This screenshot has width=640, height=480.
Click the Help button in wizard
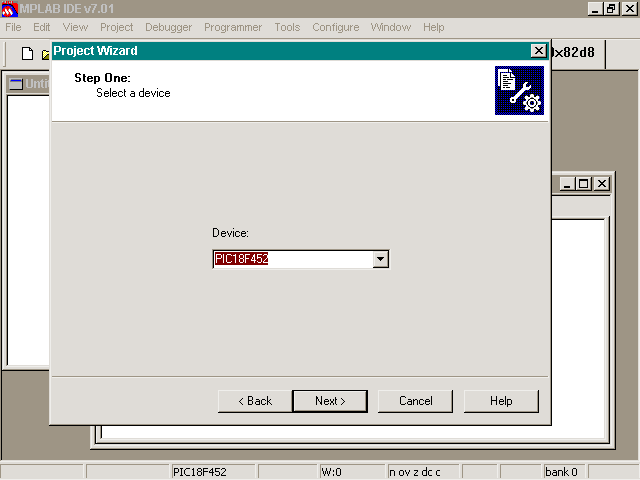click(501, 401)
